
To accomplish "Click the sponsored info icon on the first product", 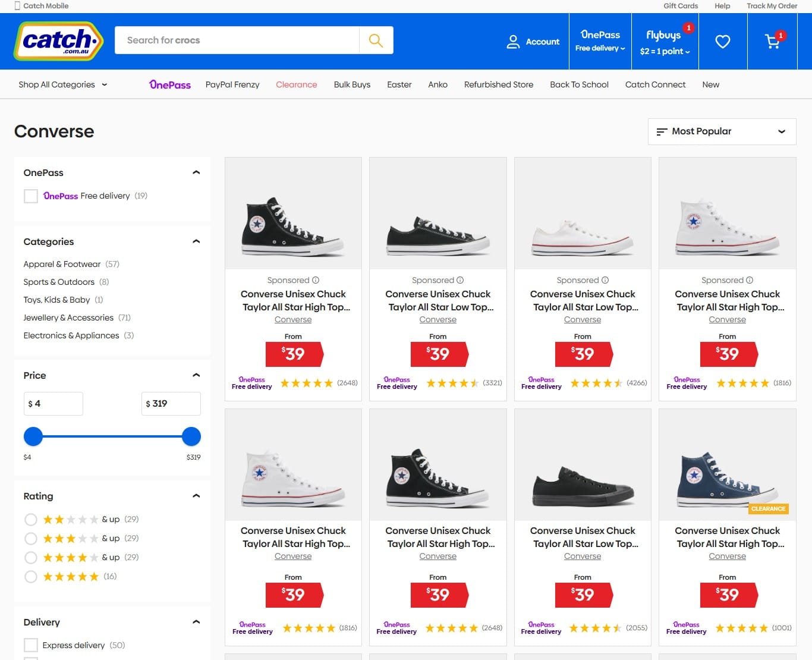I will click(x=316, y=280).
